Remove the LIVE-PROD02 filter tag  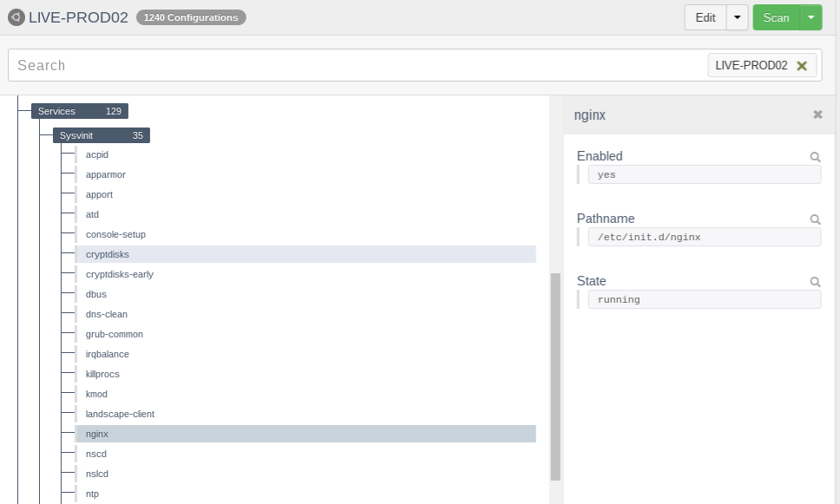pos(802,66)
